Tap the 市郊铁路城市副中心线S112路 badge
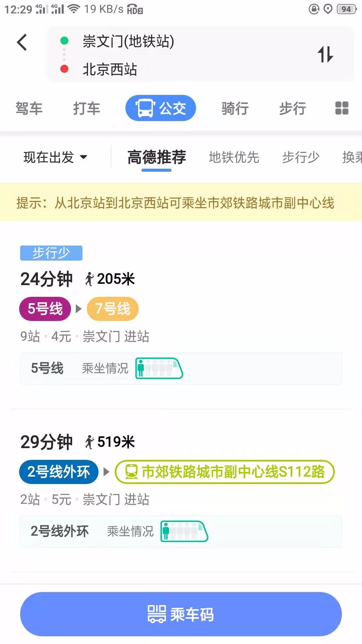The width and height of the screenshot is (362, 644). point(225,472)
